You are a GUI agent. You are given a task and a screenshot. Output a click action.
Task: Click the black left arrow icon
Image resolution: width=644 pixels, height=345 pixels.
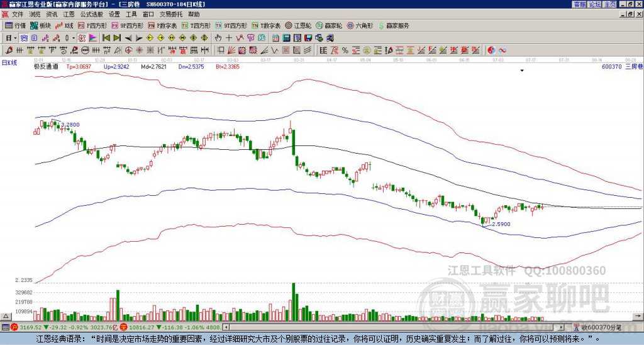click(x=128, y=38)
